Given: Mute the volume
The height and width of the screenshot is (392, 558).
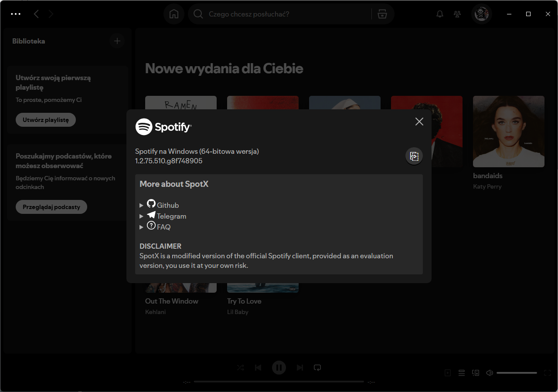Looking at the screenshot, I should pos(490,373).
